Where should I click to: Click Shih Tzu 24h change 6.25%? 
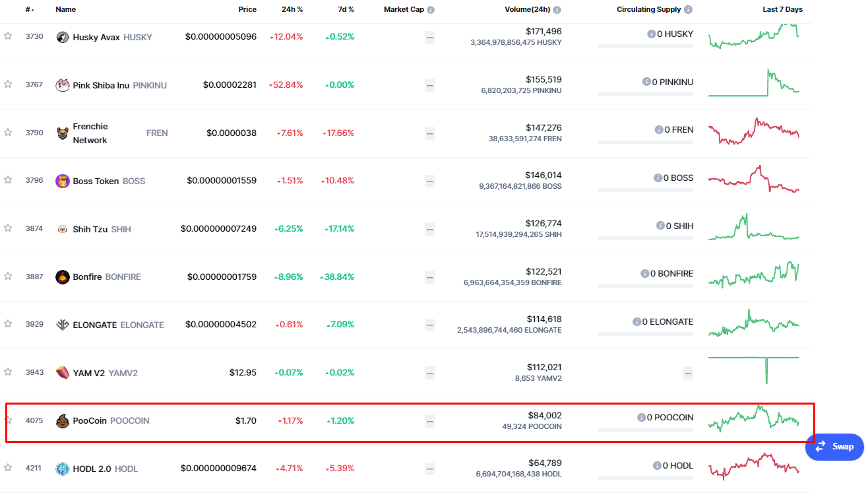(x=288, y=228)
